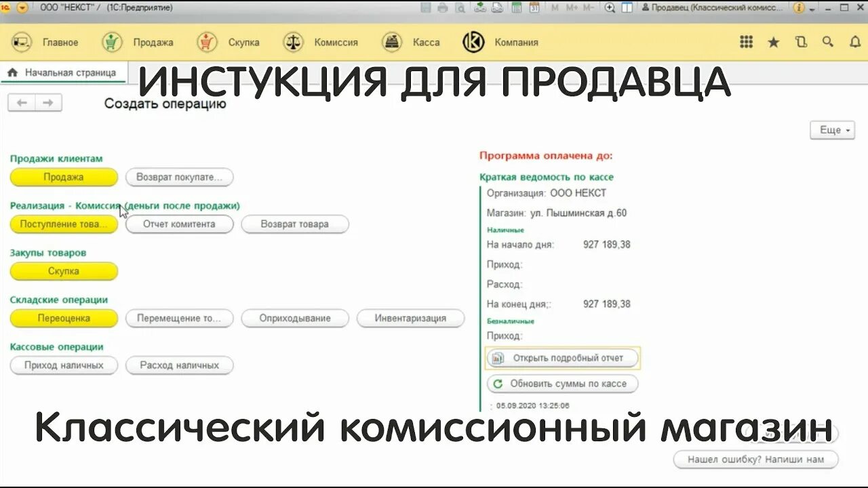The height and width of the screenshot is (488, 868).
Task: Go back with the left arrow button
Action: (x=22, y=102)
